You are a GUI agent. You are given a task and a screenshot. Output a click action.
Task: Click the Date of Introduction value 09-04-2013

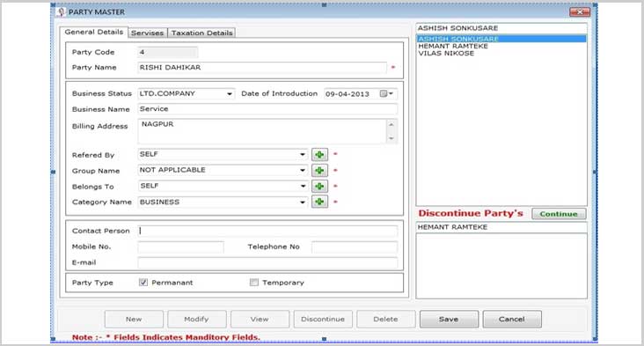[x=348, y=94]
